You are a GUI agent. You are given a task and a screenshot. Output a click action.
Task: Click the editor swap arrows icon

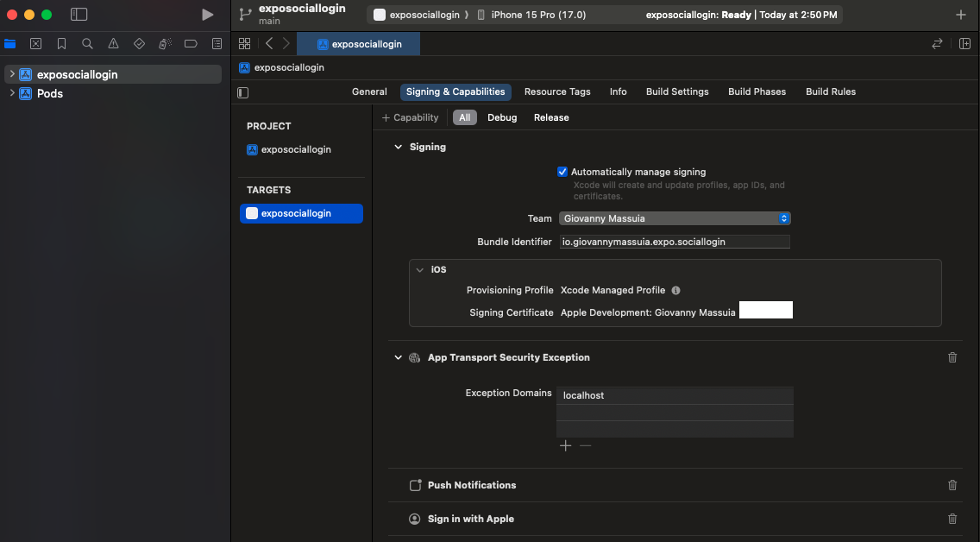[x=937, y=44]
